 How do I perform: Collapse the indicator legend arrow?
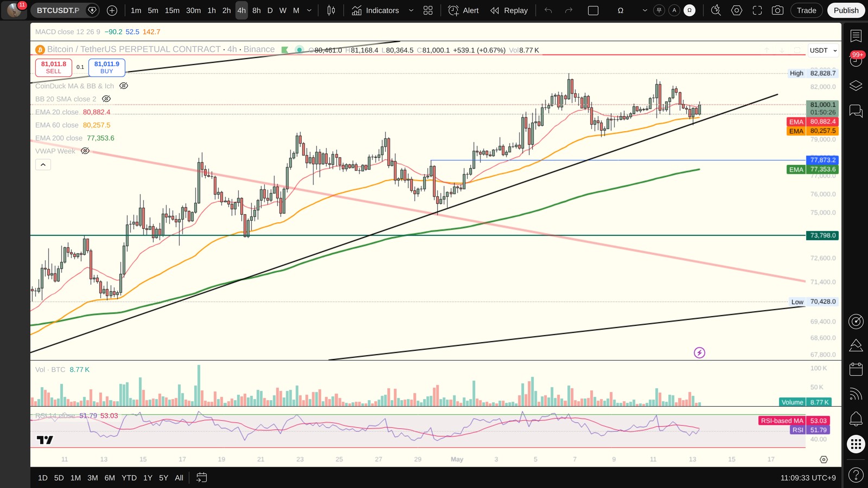[x=43, y=164]
